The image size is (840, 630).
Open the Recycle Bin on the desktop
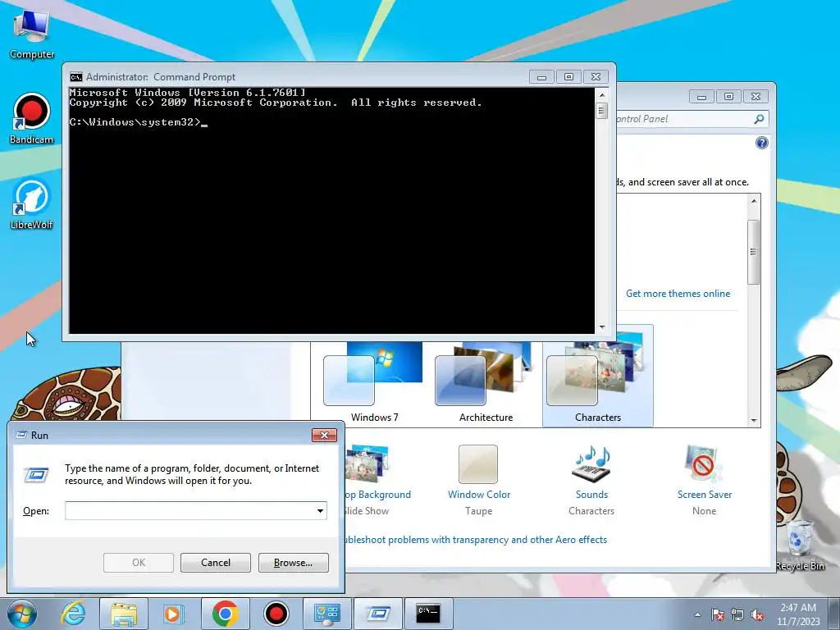(x=799, y=545)
